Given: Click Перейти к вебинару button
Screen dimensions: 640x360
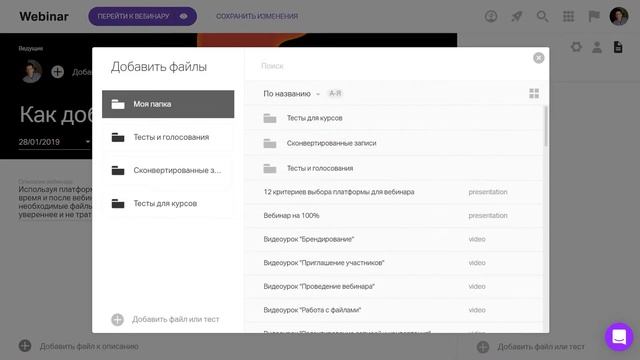Looking at the screenshot, I should pyautogui.click(x=142, y=16).
